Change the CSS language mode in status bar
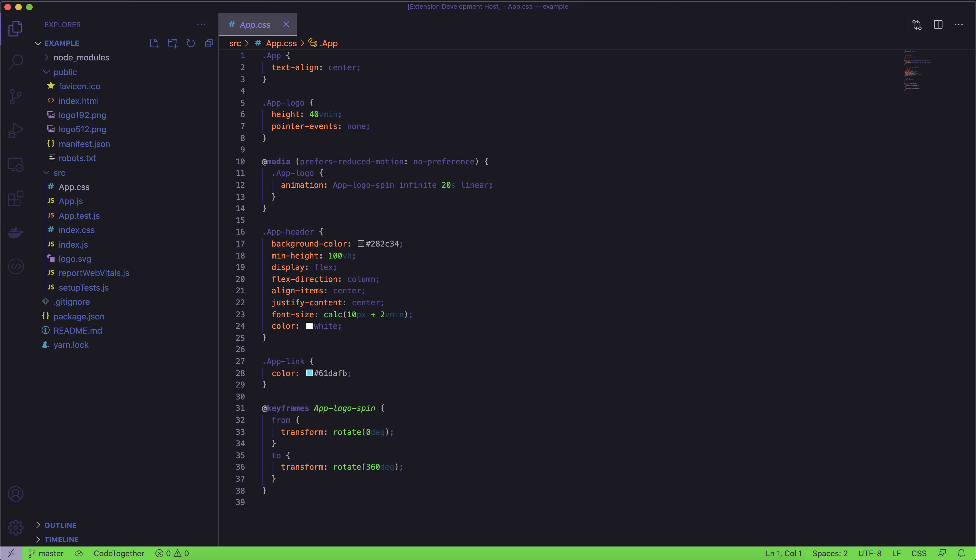 tap(919, 553)
